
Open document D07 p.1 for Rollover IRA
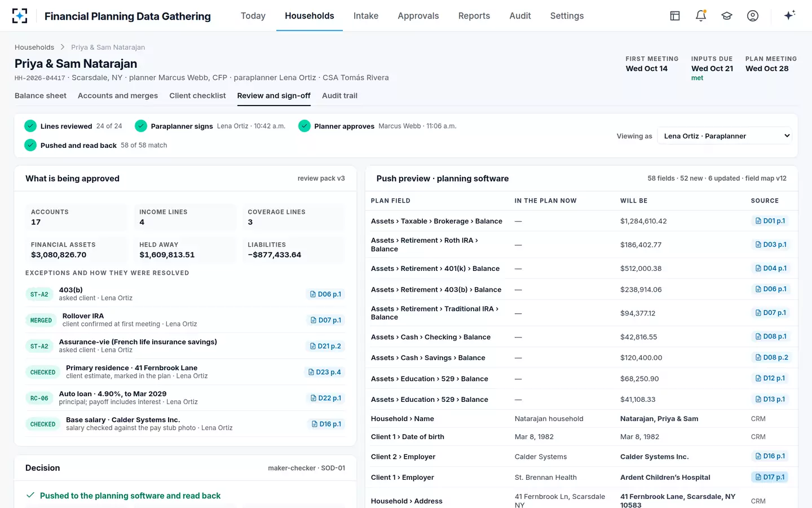pyautogui.click(x=326, y=320)
